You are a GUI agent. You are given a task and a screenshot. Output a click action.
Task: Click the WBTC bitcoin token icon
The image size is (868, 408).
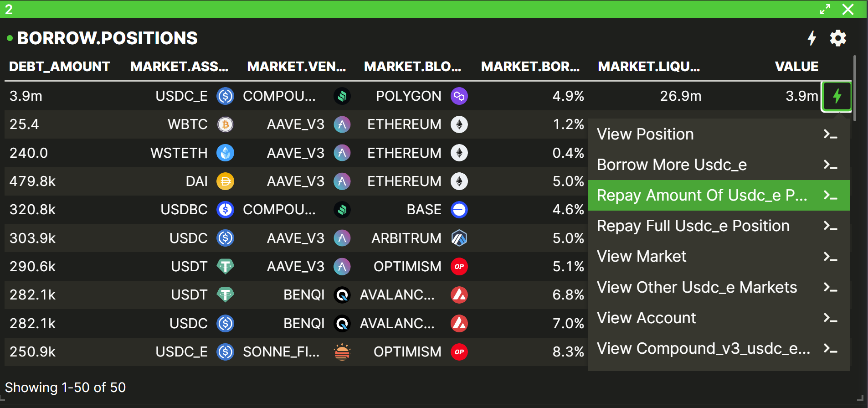[x=225, y=124]
